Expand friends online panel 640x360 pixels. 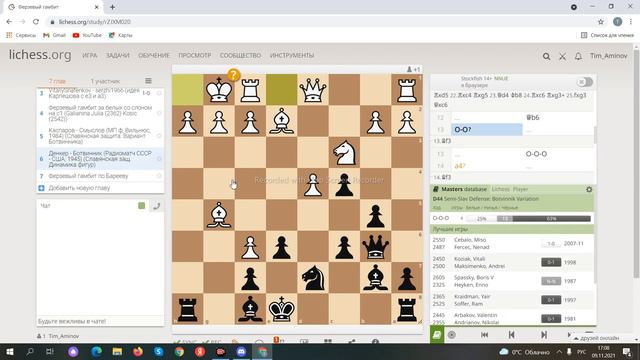596,338
